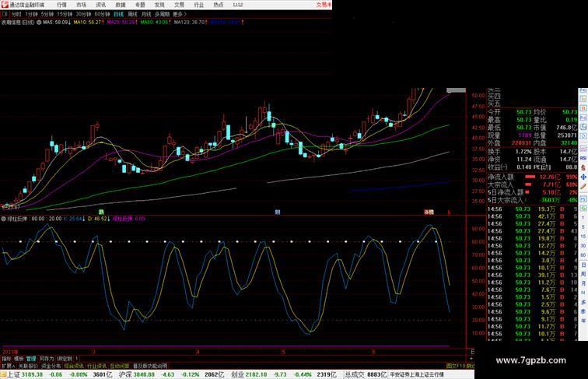Open the 关联报价 tab
588x379 pixels.
pyautogui.click(x=28, y=366)
